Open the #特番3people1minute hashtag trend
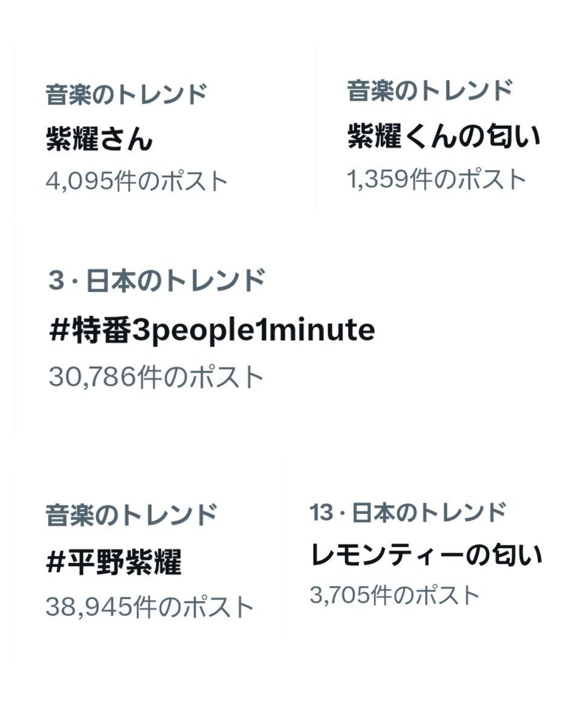The image size is (582, 728). pyautogui.click(x=212, y=331)
